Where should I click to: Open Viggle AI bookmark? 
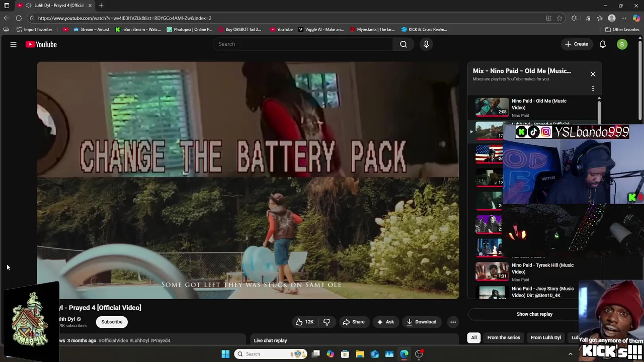point(321,29)
